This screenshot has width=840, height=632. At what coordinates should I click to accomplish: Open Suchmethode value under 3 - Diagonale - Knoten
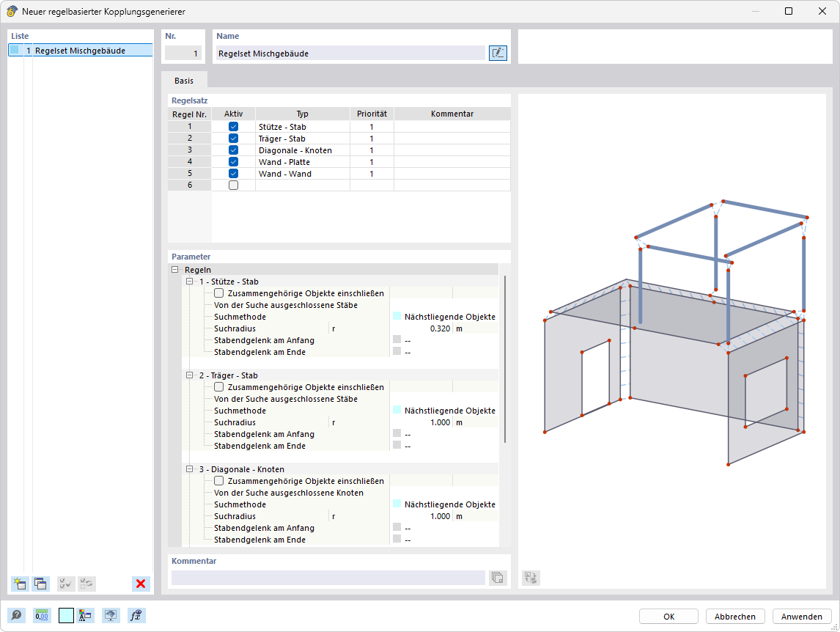(x=444, y=504)
